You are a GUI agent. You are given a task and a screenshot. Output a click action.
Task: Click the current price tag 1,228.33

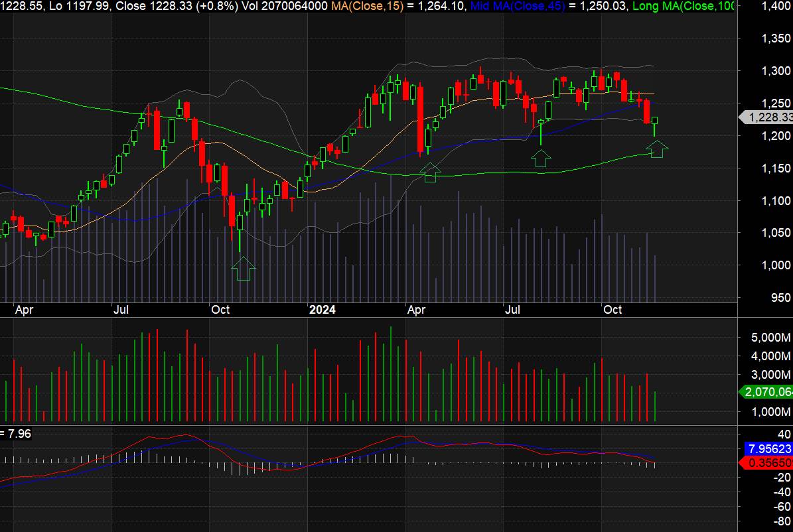(766, 117)
